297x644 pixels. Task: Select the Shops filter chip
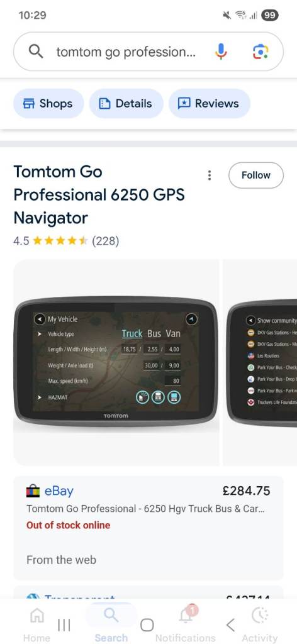tap(48, 104)
